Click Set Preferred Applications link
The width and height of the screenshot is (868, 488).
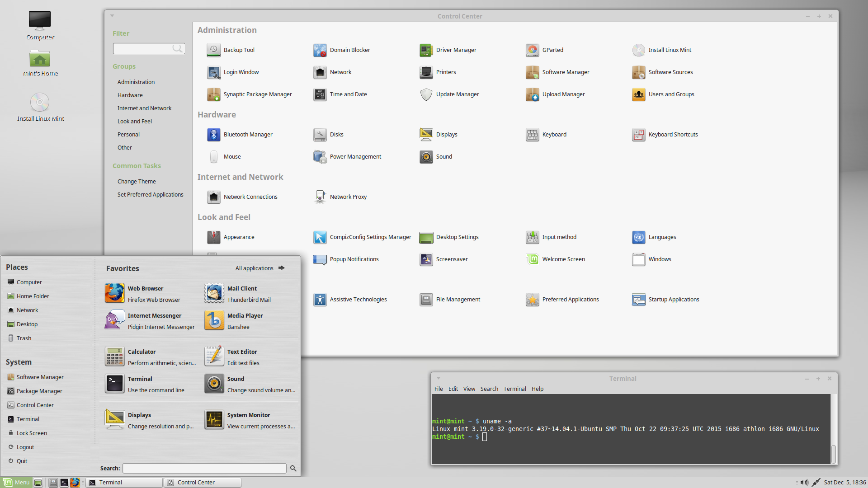[x=150, y=194]
